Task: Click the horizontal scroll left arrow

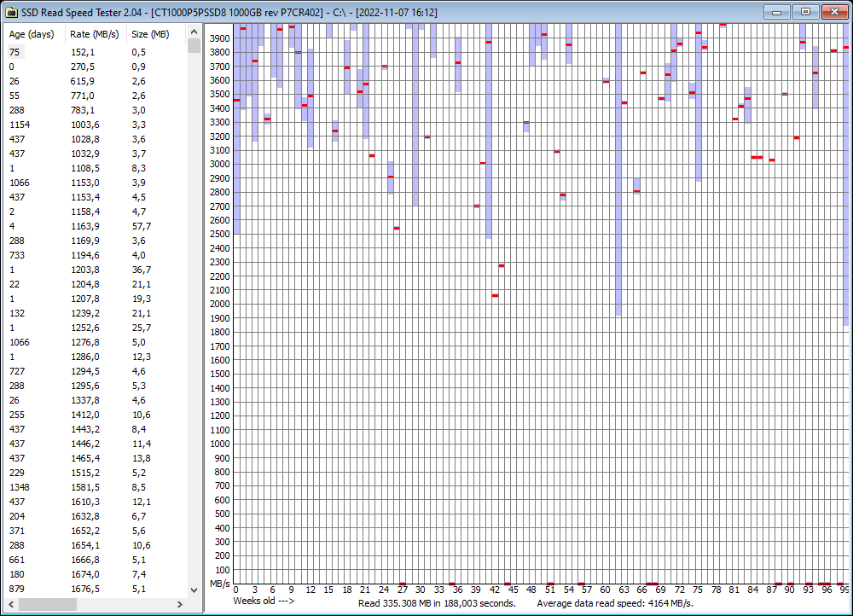Action: point(11,604)
